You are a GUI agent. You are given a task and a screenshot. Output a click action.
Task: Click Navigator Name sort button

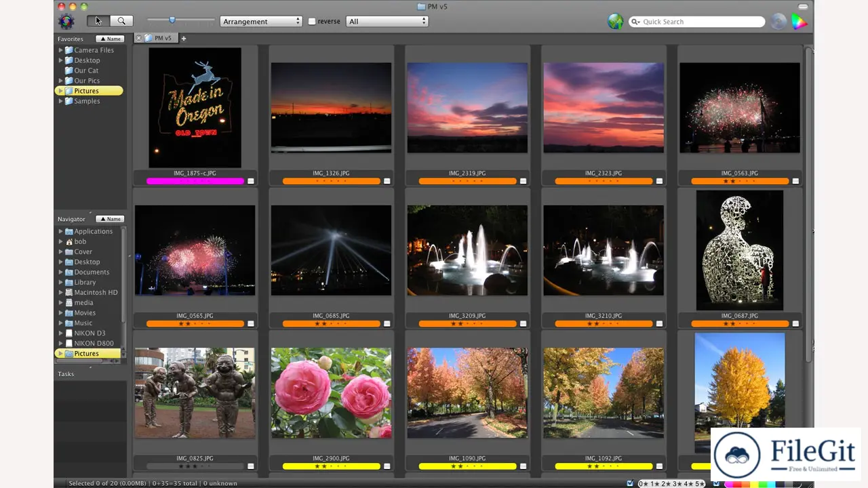point(110,219)
